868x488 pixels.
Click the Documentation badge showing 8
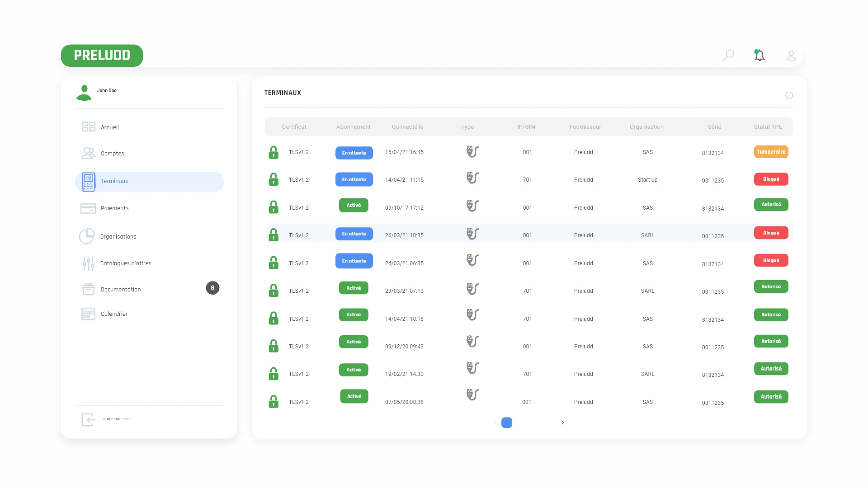tap(212, 288)
